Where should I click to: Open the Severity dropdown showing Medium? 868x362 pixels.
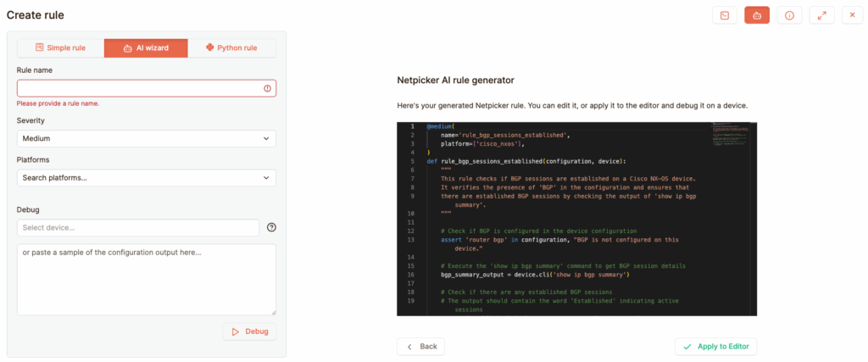click(x=146, y=138)
